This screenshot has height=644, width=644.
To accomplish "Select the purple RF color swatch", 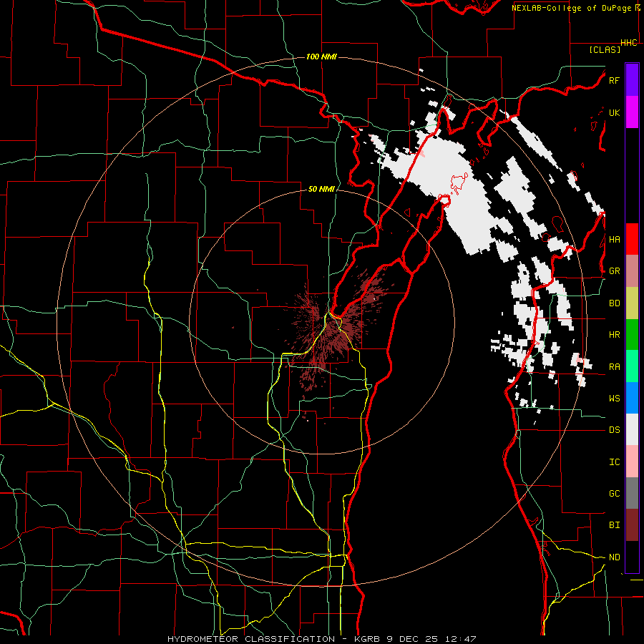I will [632, 80].
